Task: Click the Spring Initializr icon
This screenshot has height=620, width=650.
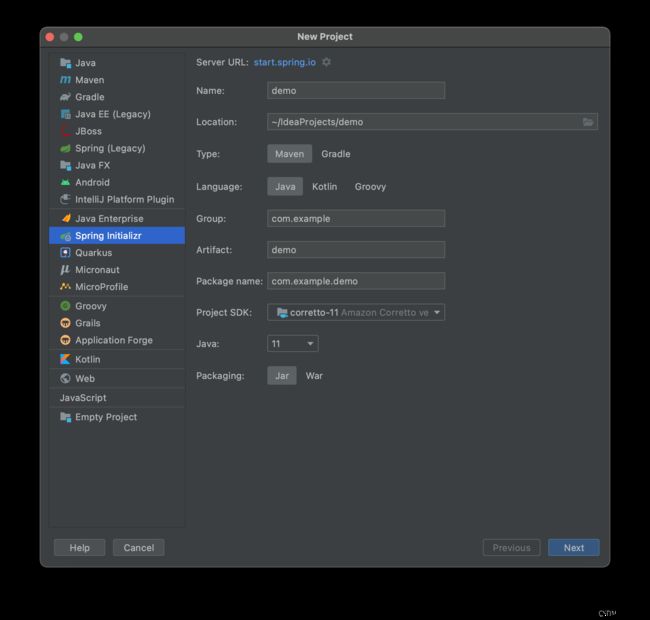Action: tap(65, 236)
